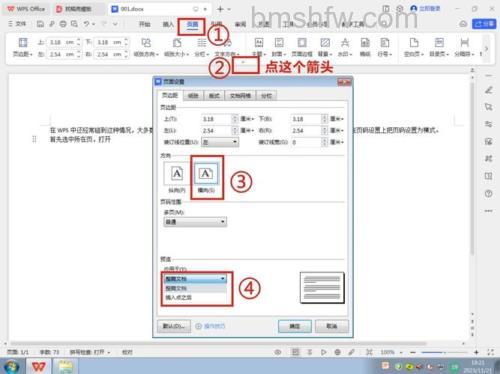Click the login account button in title bar
Image resolution: width=500 pixels, height=374 pixels.
(425, 9)
